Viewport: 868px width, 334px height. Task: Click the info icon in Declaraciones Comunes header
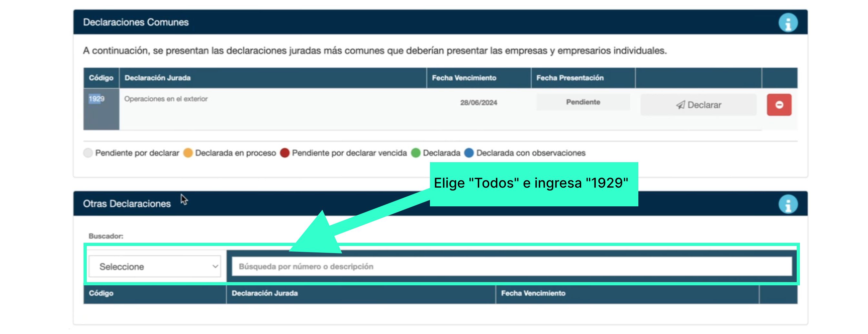click(x=788, y=23)
